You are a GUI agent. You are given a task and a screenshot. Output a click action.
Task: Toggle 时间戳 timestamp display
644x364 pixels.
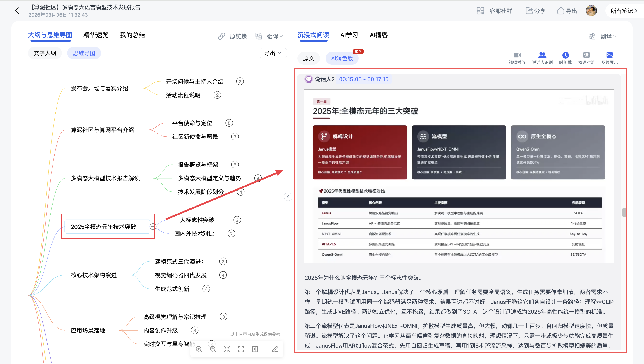[x=565, y=58]
